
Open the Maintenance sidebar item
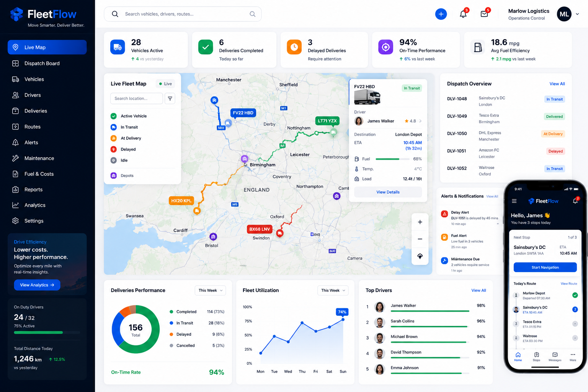tap(47, 158)
